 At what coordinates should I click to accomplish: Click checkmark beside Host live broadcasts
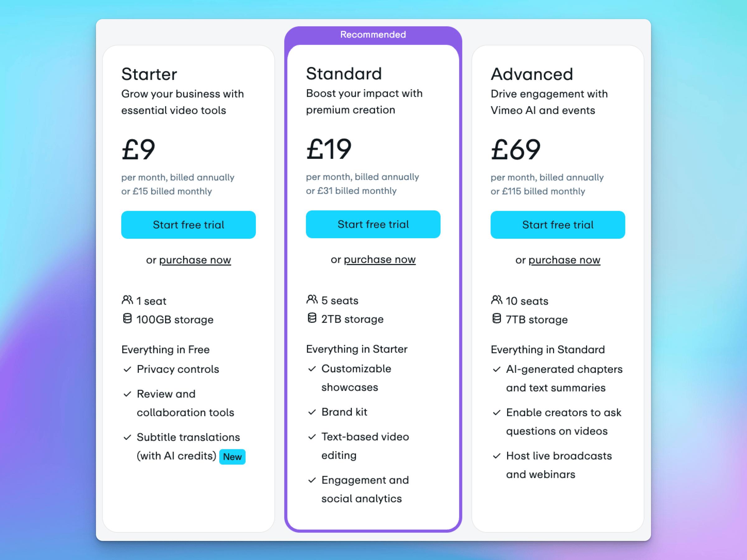(497, 456)
